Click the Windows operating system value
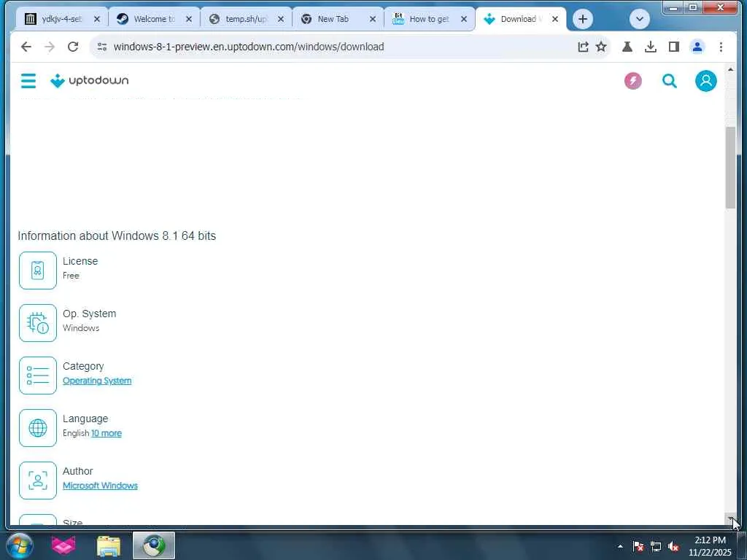This screenshot has height=560, width=747. pos(81,328)
